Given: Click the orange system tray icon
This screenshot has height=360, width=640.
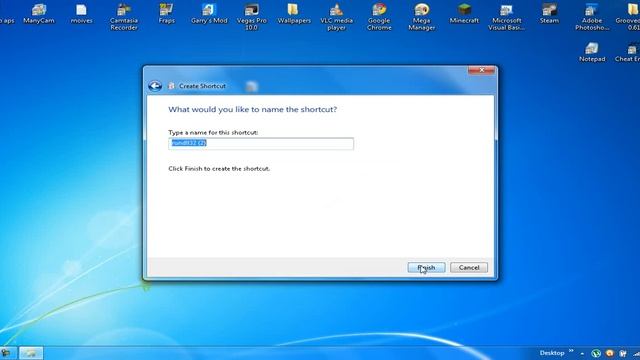Looking at the screenshot, I should point(609,353).
